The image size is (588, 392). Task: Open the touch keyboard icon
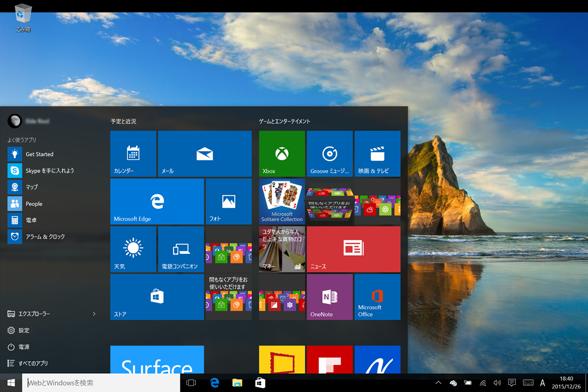pyautogui.click(x=528, y=383)
